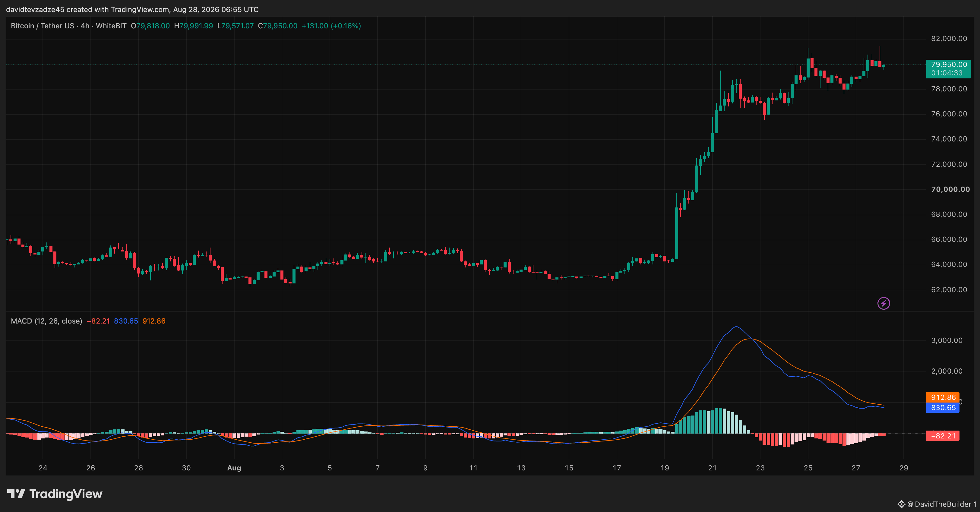This screenshot has height=512, width=980.
Task: Click the 68,000.00 price axis label
Action: click(949, 214)
